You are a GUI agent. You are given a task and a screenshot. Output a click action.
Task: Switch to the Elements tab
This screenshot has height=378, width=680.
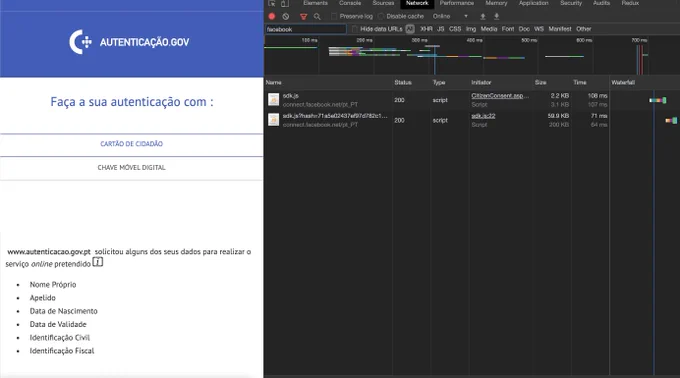[315, 3]
